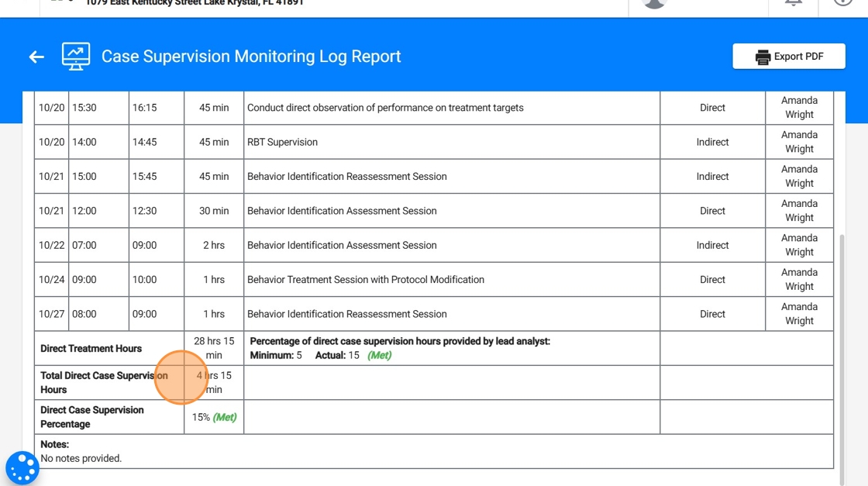Click end time 16:15 cell
The width and height of the screenshot is (868, 486).
tap(156, 108)
